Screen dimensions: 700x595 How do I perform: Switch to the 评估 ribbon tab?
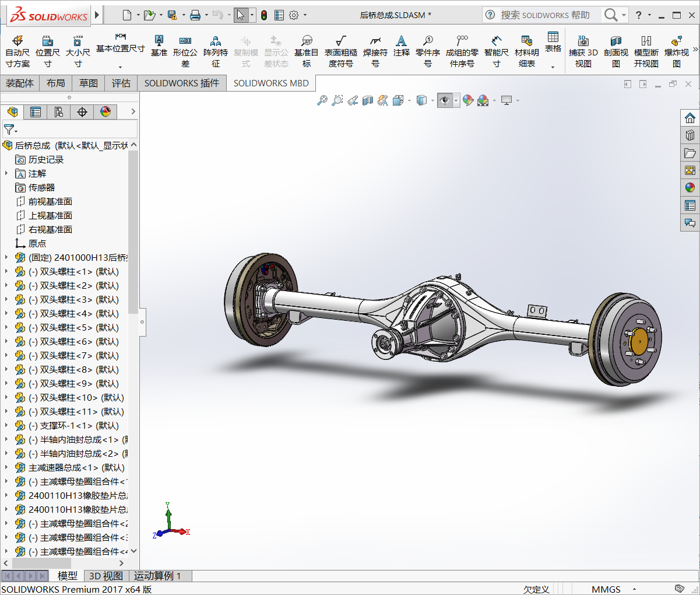click(x=121, y=83)
